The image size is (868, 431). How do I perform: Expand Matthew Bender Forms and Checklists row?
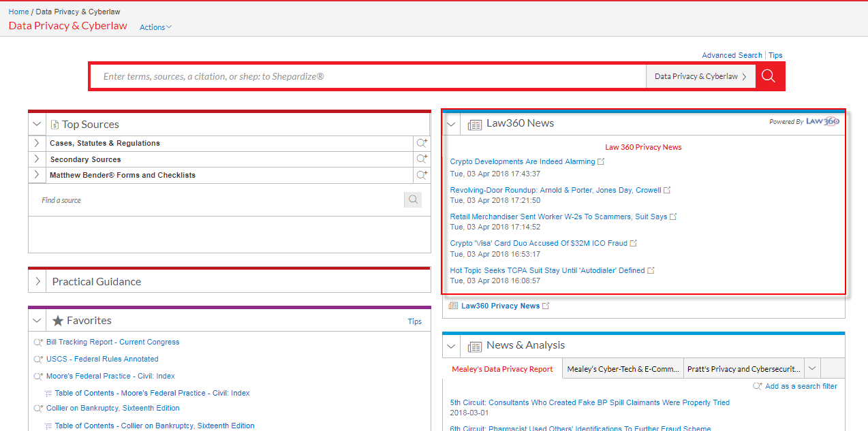(37, 175)
